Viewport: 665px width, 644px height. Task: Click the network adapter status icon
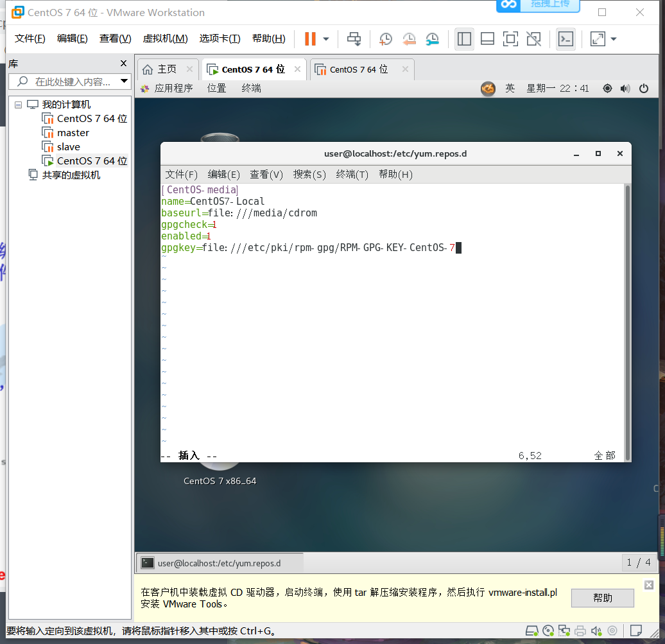564,631
